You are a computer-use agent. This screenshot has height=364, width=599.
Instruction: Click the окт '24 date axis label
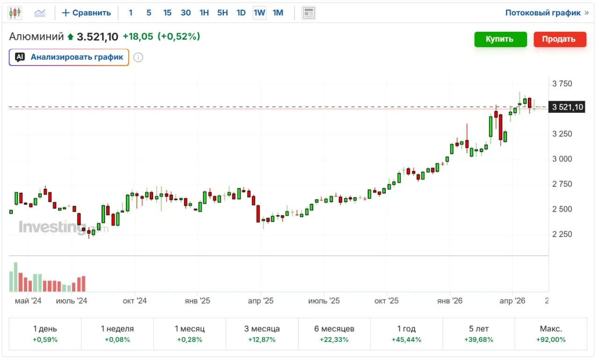[135, 300]
